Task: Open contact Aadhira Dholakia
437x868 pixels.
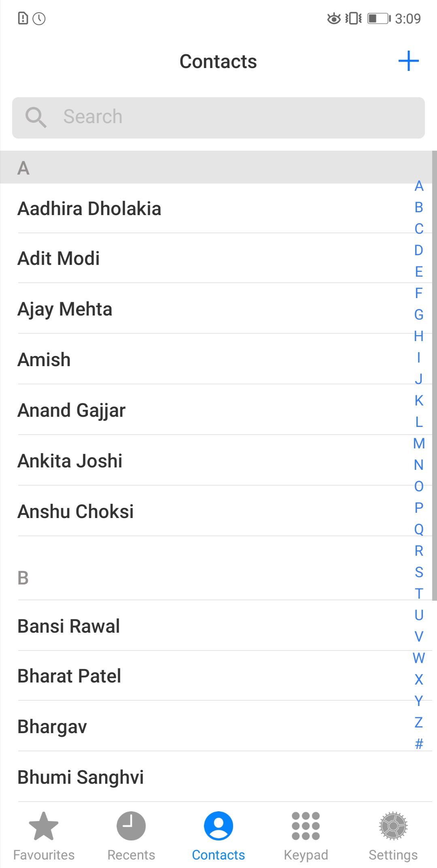Action: 89,209
